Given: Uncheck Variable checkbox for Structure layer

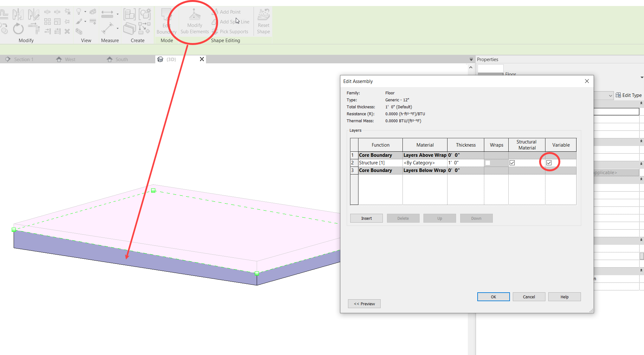Looking at the screenshot, I should pos(549,163).
